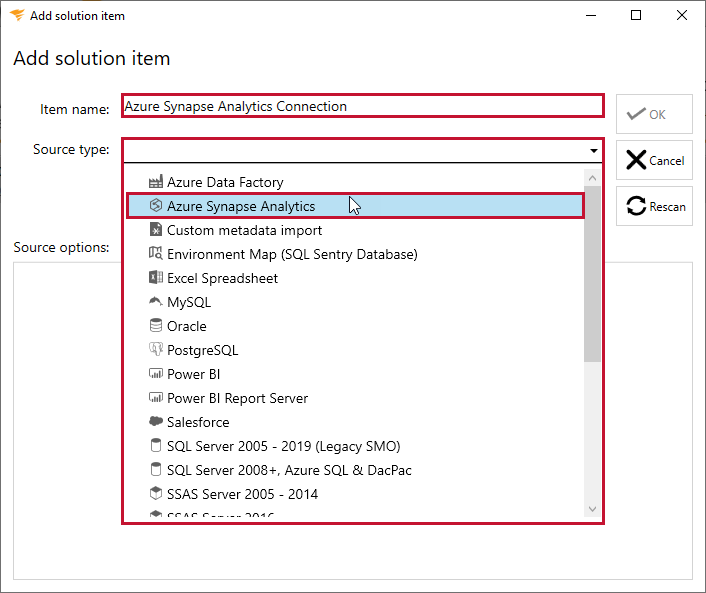Click the app logo in title bar

17,15
